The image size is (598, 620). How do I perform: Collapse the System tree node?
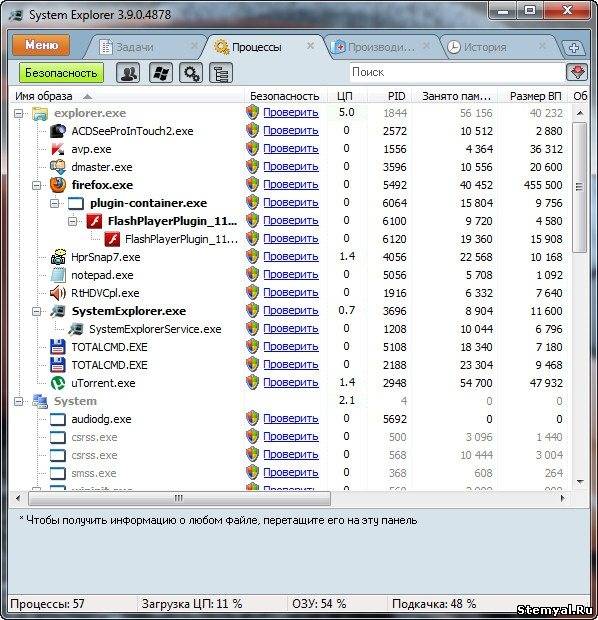[x=18, y=401]
